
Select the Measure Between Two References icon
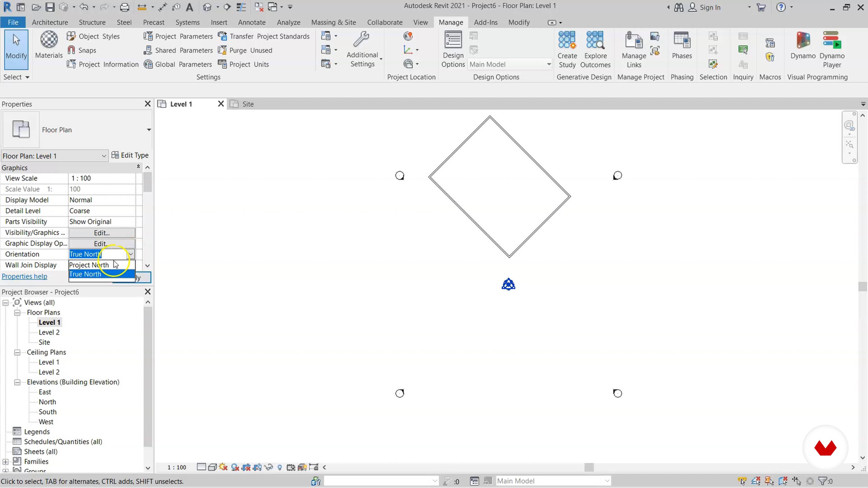142,7
